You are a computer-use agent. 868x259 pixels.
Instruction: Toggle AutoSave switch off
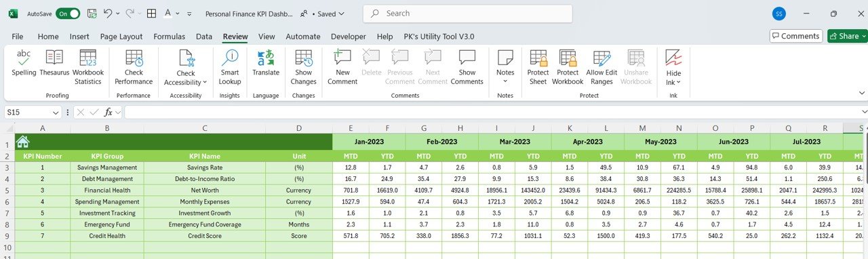pyautogui.click(x=67, y=14)
